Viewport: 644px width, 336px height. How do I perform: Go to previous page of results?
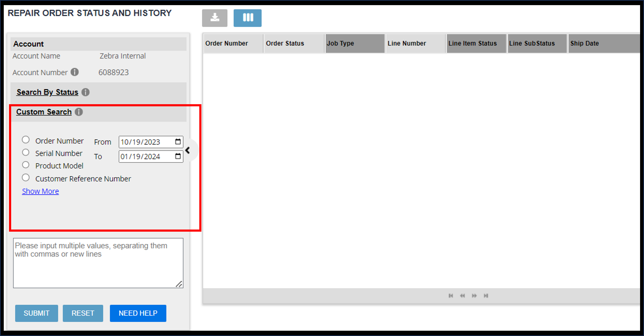coord(462,295)
